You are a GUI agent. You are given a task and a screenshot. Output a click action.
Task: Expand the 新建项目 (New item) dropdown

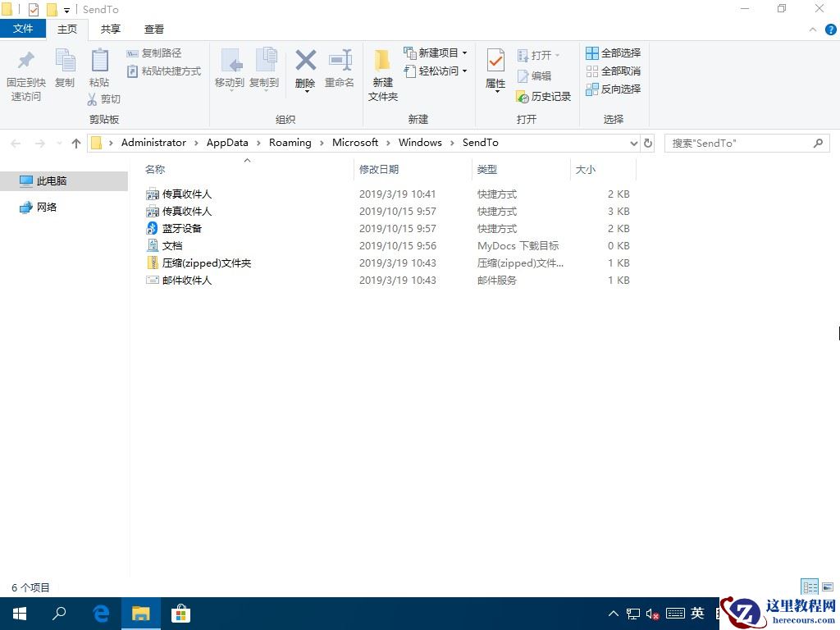[x=462, y=52]
